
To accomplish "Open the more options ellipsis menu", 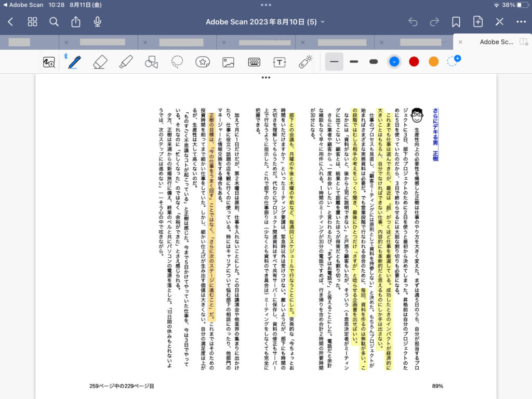I will point(521,22).
